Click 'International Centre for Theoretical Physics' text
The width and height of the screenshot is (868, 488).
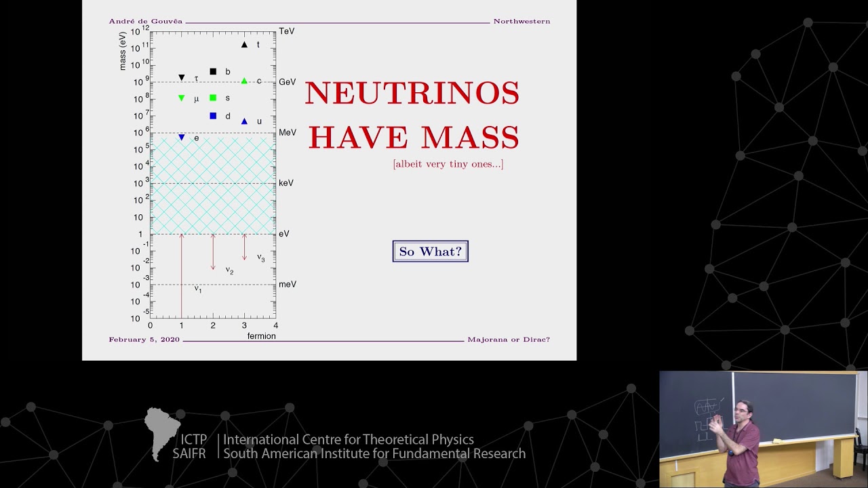pyautogui.click(x=349, y=440)
